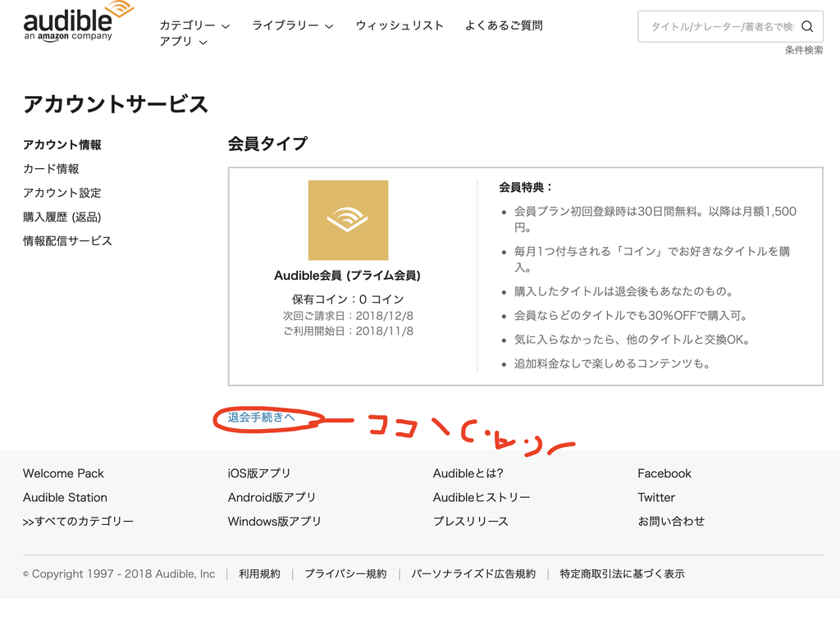The width and height of the screenshot is (840, 621).
Task: Click the Audible会員 (プライム会員) title text
Action: point(347,276)
